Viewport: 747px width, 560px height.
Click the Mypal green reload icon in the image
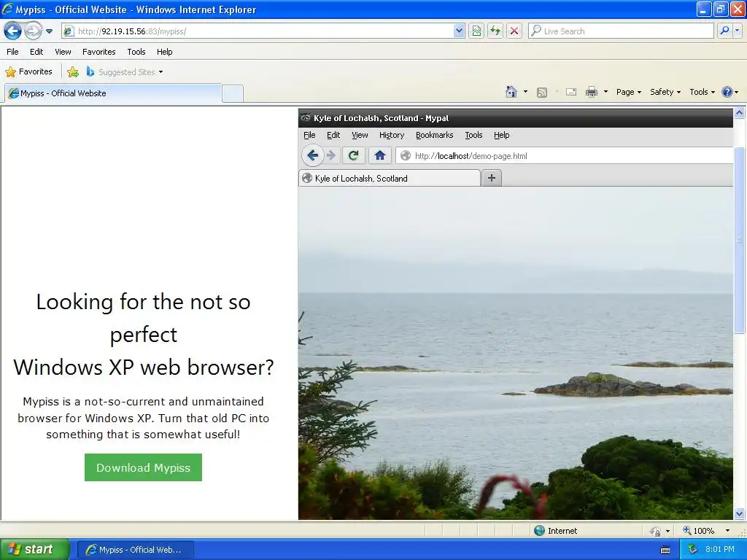(353, 155)
